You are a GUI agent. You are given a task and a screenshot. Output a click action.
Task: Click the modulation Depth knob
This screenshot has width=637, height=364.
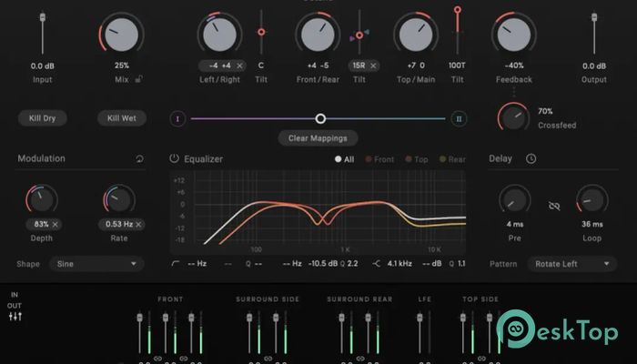[x=42, y=200]
